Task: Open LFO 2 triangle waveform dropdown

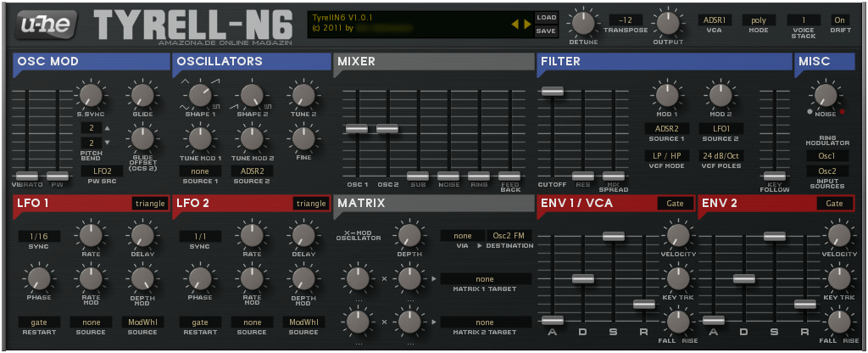Action: (310, 204)
